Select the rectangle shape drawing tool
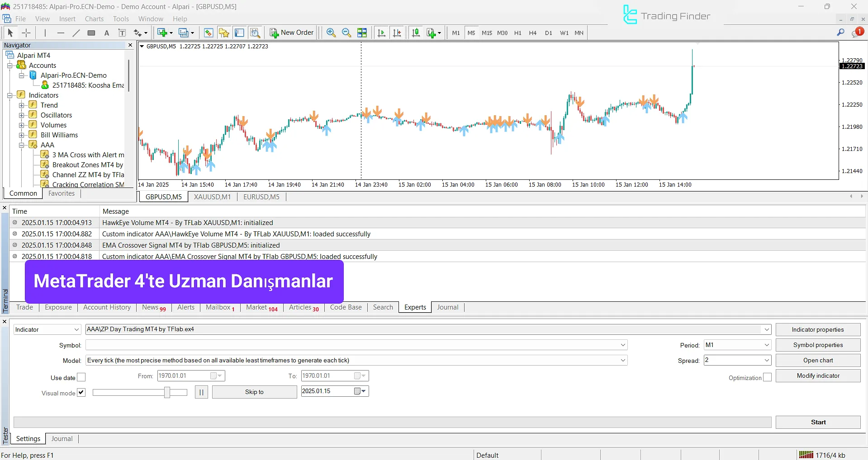The width and height of the screenshot is (868, 460). (91, 33)
